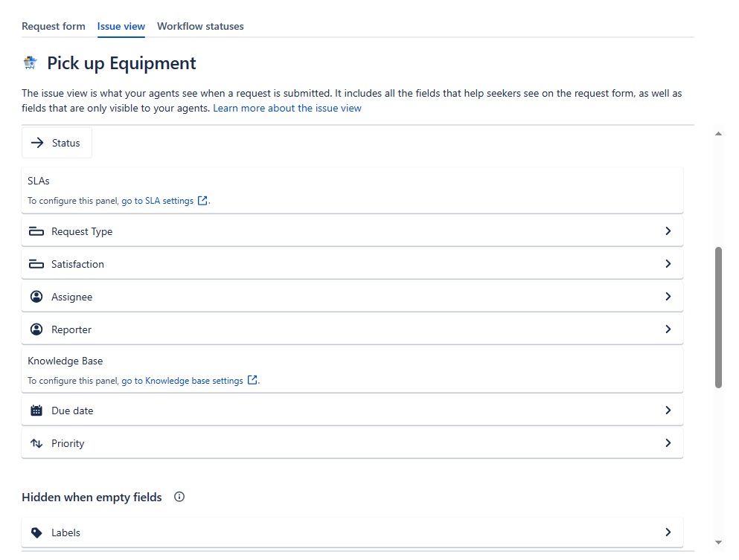Click the Assignee person icon
This screenshot has width=739, height=560.
click(x=36, y=297)
